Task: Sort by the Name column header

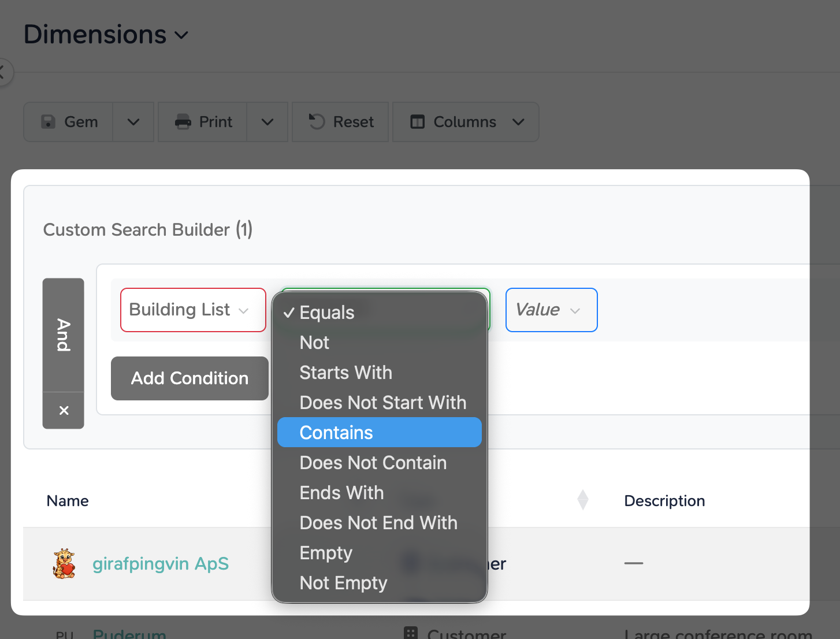Action: (x=68, y=501)
